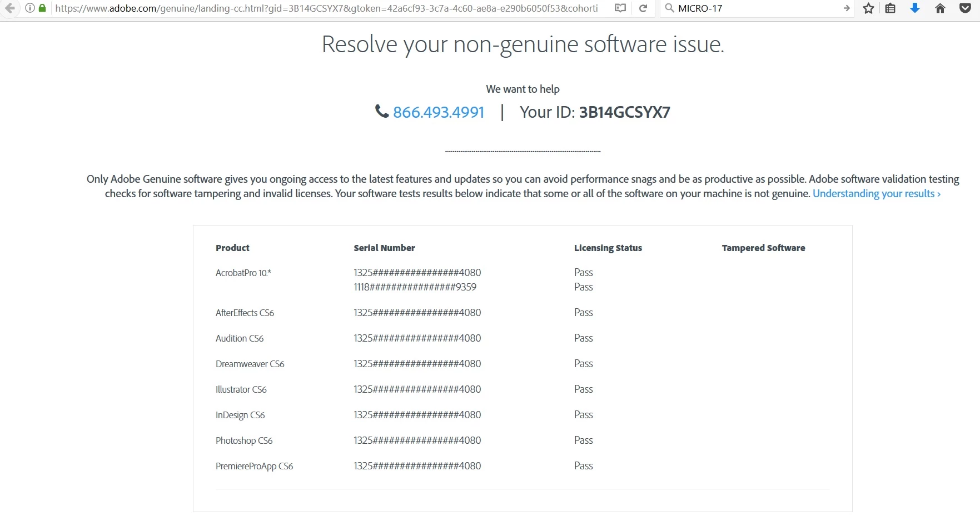This screenshot has height=521, width=980.
Task: Open the bookmarks list icon
Action: tap(891, 8)
